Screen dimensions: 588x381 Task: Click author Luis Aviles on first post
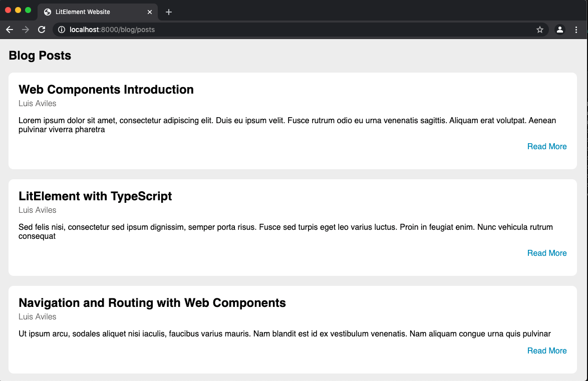tap(37, 103)
